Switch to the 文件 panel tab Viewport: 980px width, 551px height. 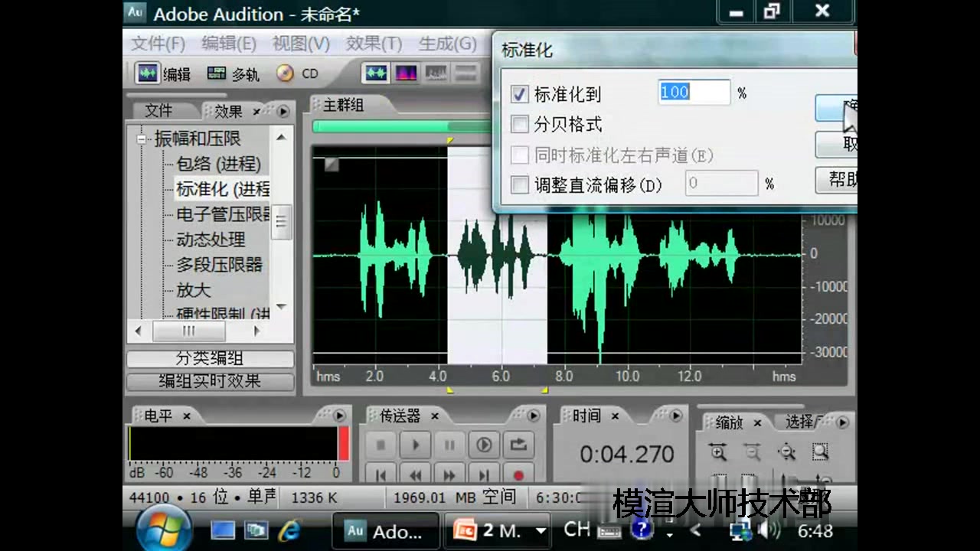[x=158, y=111]
